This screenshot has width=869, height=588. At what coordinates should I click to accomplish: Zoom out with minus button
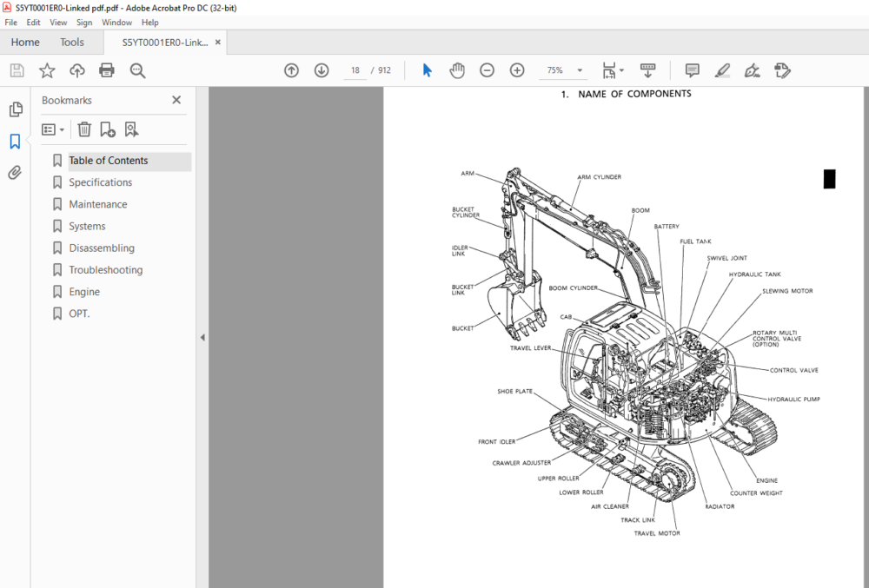coord(488,70)
